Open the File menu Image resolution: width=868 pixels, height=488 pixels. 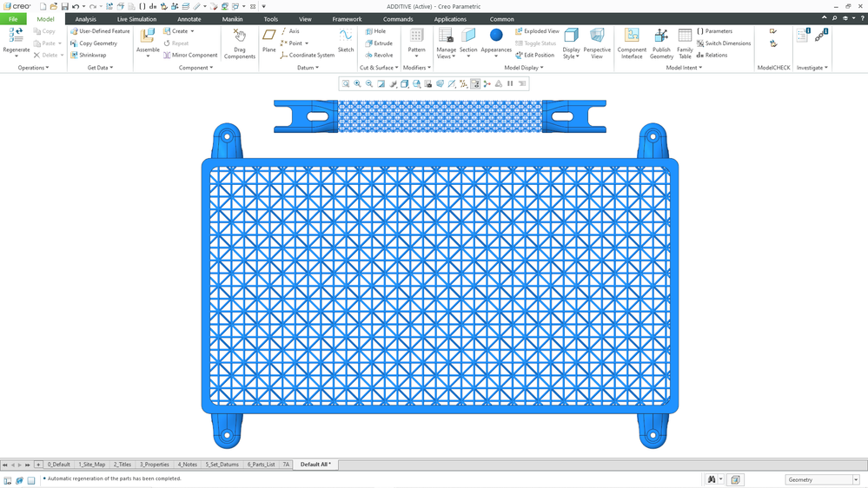[13, 19]
